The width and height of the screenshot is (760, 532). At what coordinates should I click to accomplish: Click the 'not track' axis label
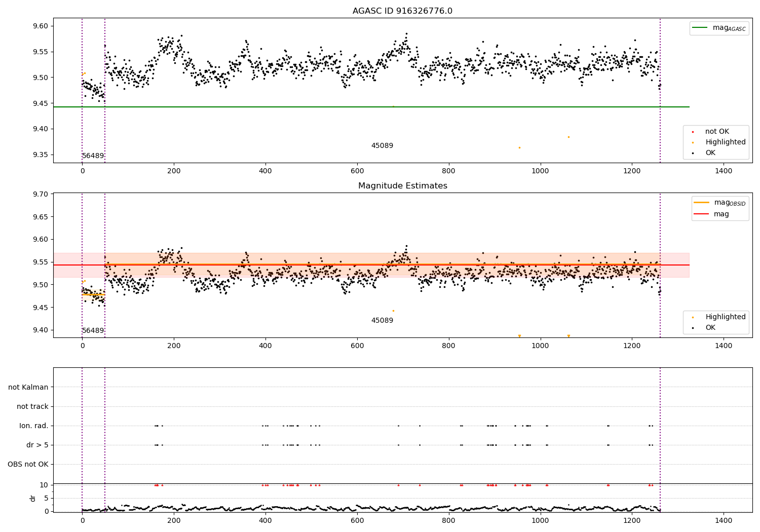(32, 406)
